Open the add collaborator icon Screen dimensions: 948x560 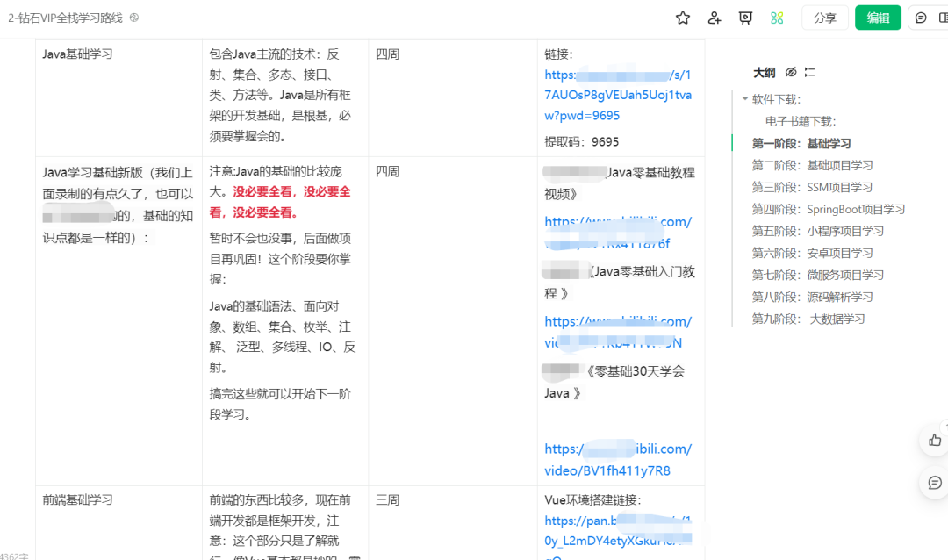coord(714,18)
